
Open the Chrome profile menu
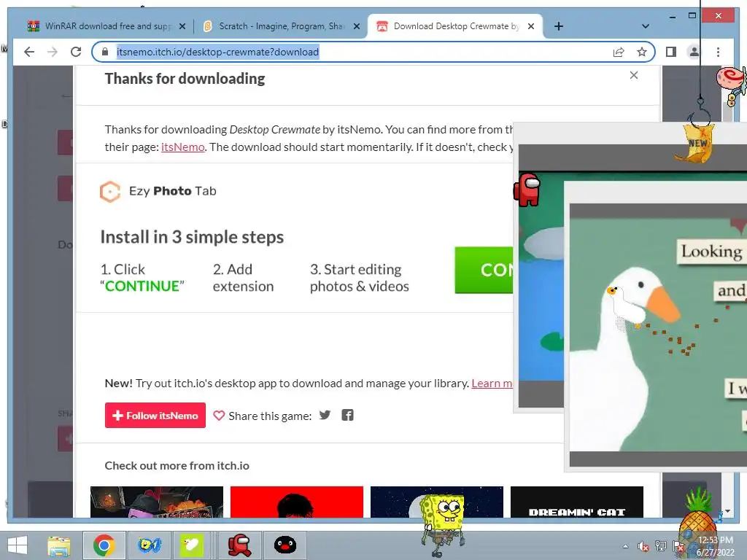[694, 52]
